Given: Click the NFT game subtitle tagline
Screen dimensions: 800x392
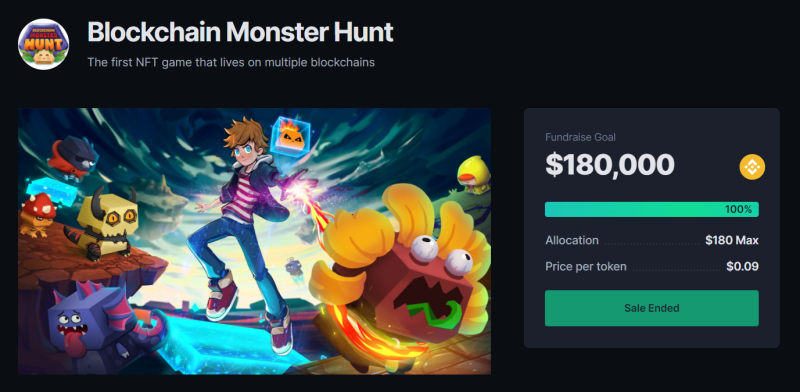Looking at the screenshot, I should click(x=231, y=63).
